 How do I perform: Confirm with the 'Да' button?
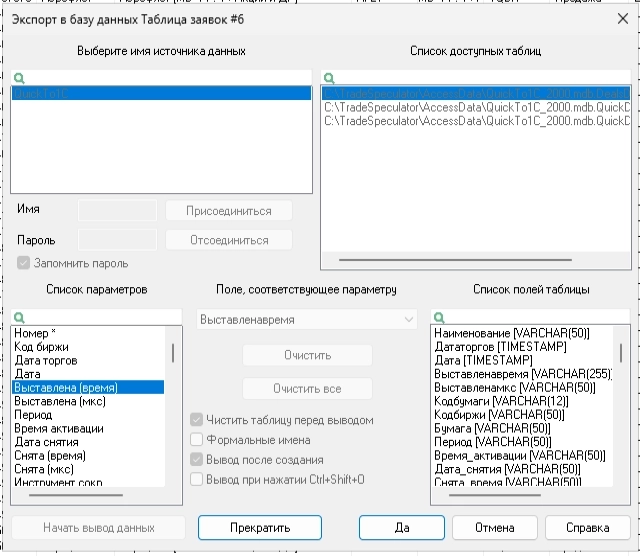pyautogui.click(x=401, y=527)
